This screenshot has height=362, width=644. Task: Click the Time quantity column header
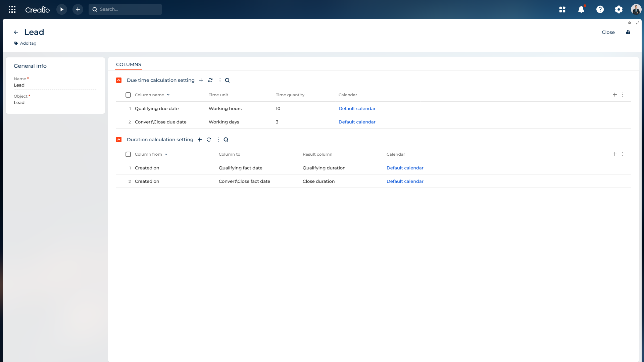[290, 95]
